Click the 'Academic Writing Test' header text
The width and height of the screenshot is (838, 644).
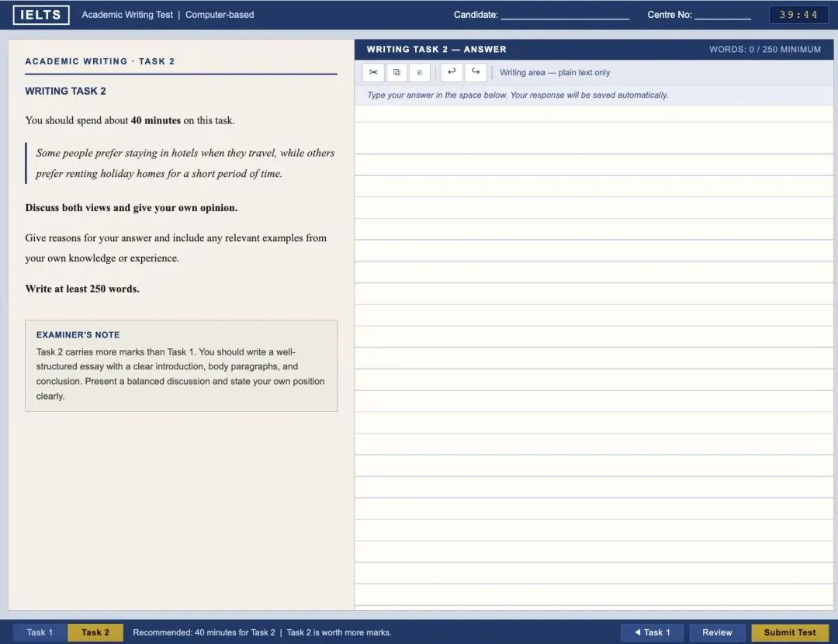click(127, 15)
